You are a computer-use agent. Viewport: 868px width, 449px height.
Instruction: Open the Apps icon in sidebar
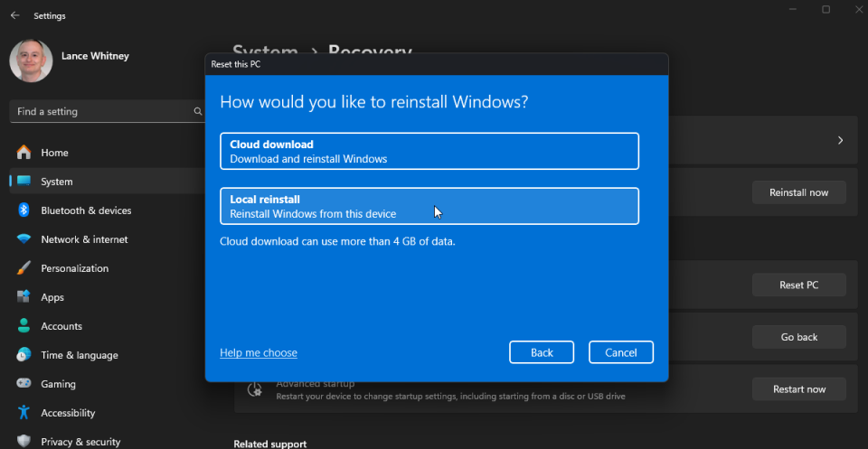pos(24,297)
